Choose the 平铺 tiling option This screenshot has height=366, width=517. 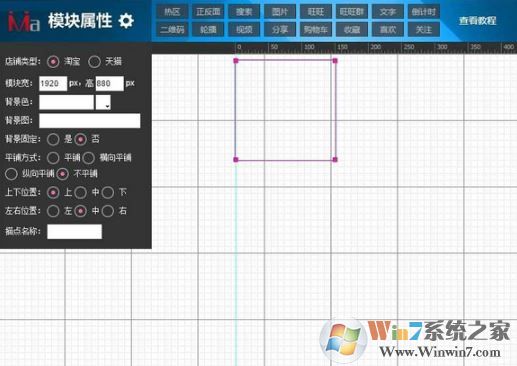click(x=53, y=158)
